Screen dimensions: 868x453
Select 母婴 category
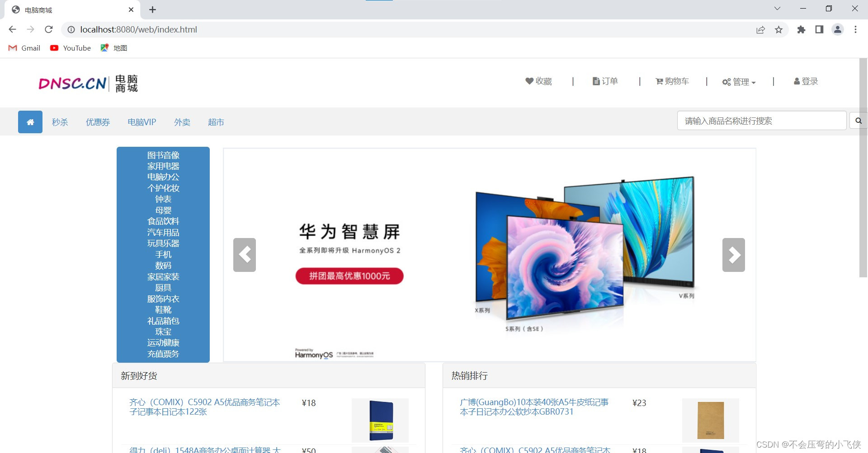tap(163, 210)
